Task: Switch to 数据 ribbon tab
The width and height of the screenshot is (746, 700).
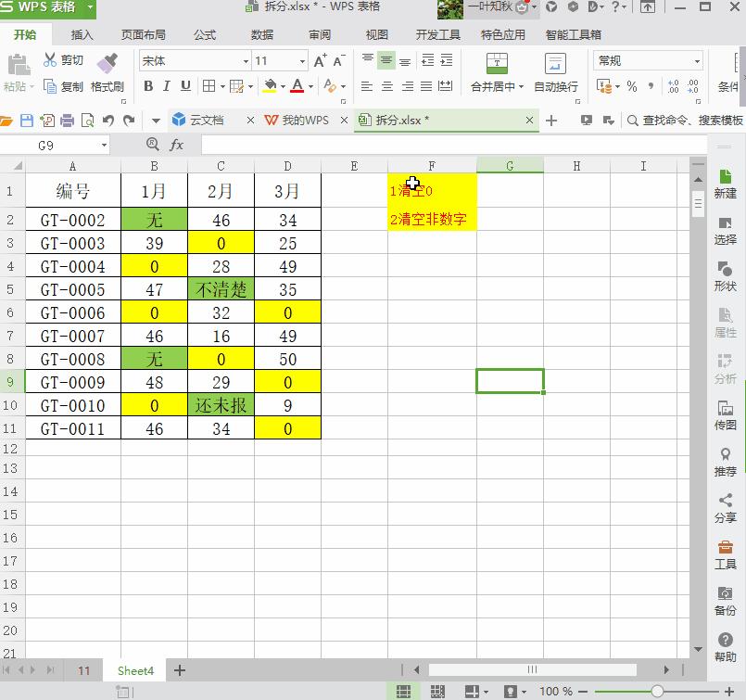Action: 262,34
